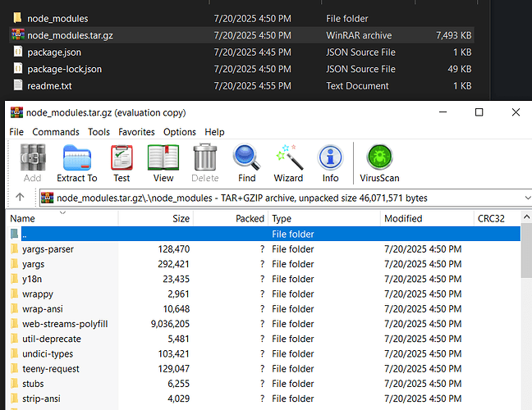The image size is (532, 410).
Task: Select package-lock.json in Explorer
Action: pos(64,69)
